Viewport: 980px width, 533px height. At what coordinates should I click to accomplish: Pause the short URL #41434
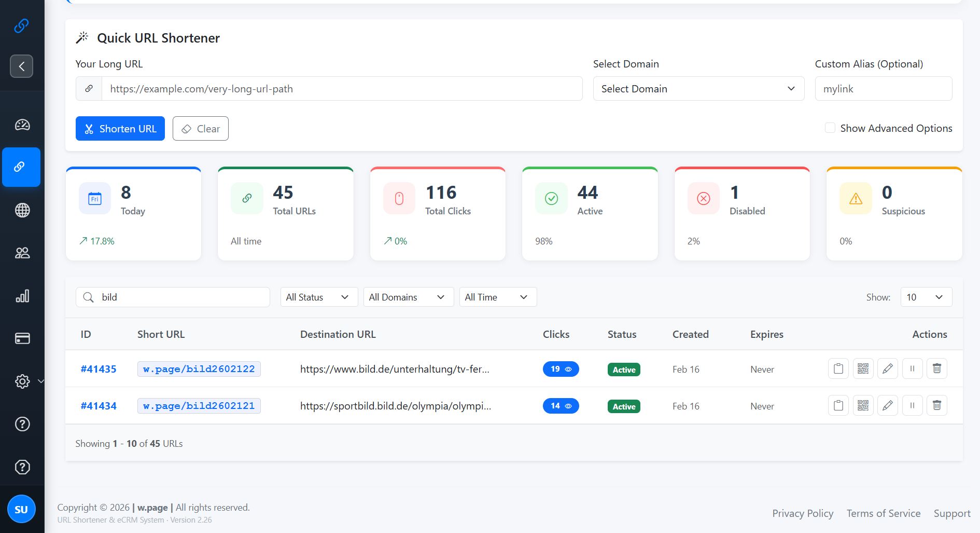[x=912, y=405]
